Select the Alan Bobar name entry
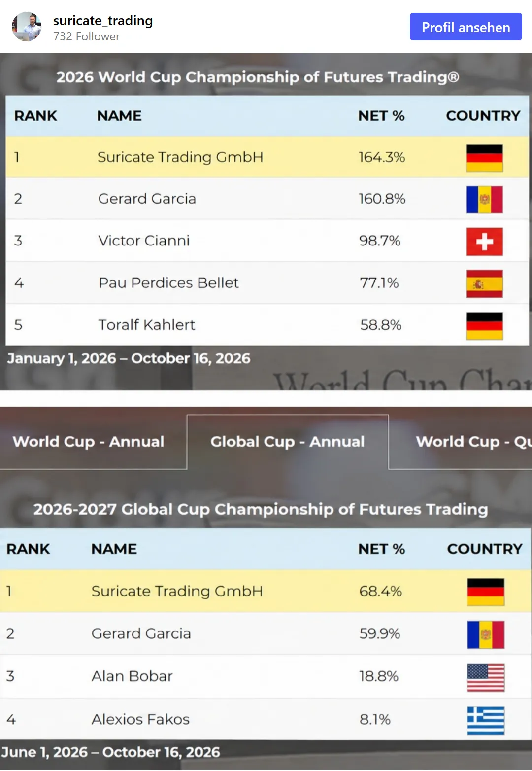The height and width of the screenshot is (771, 532). click(132, 676)
